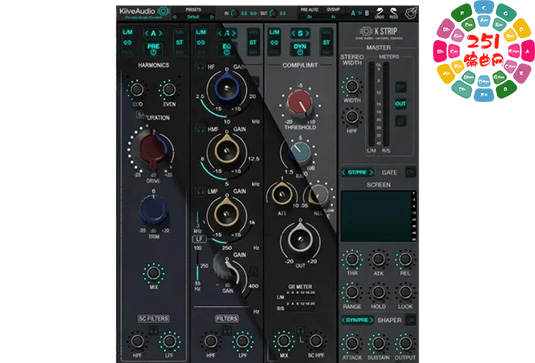Click the GR METER display
This screenshot has height=363, width=535.
pyautogui.click(x=300, y=300)
